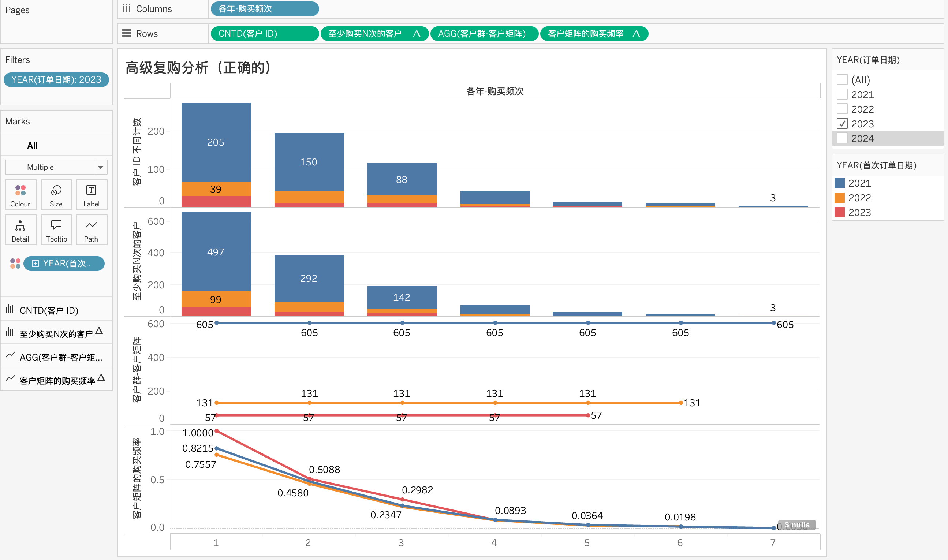
Task: Uncheck the 2023 order year filter
Action: [x=842, y=124]
